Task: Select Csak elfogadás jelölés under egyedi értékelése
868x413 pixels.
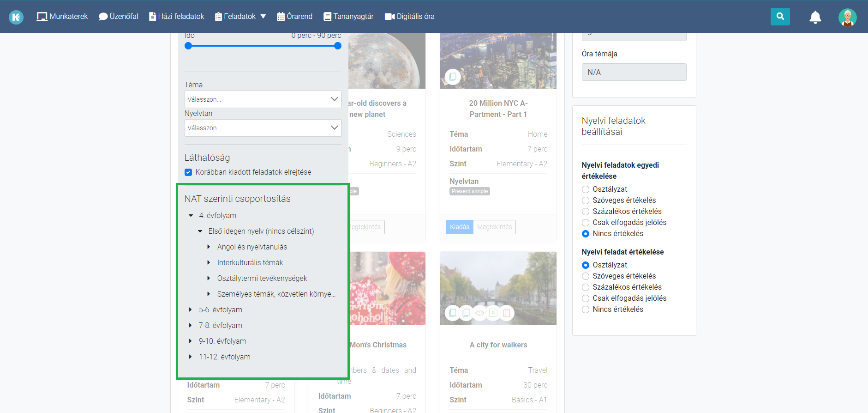Action: point(586,223)
